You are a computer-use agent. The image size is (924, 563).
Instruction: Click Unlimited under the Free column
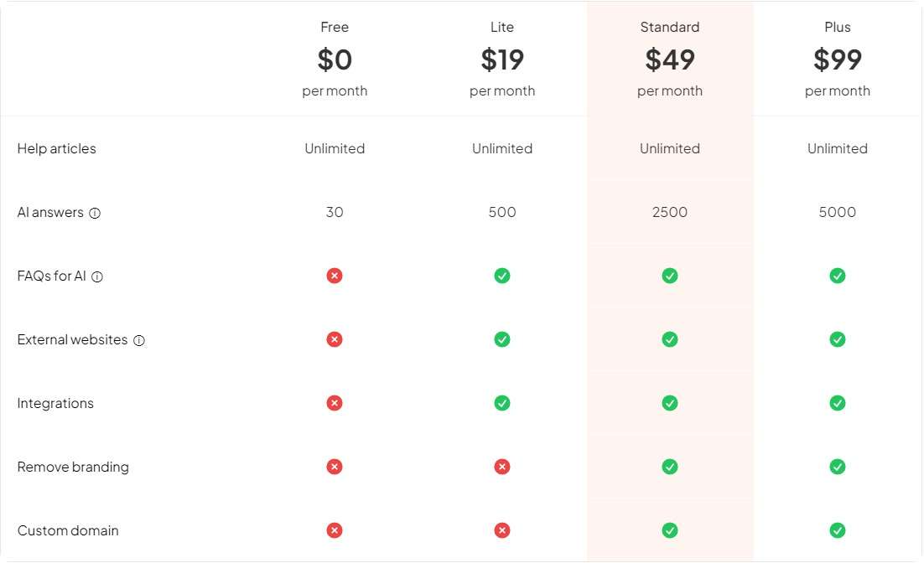335,148
